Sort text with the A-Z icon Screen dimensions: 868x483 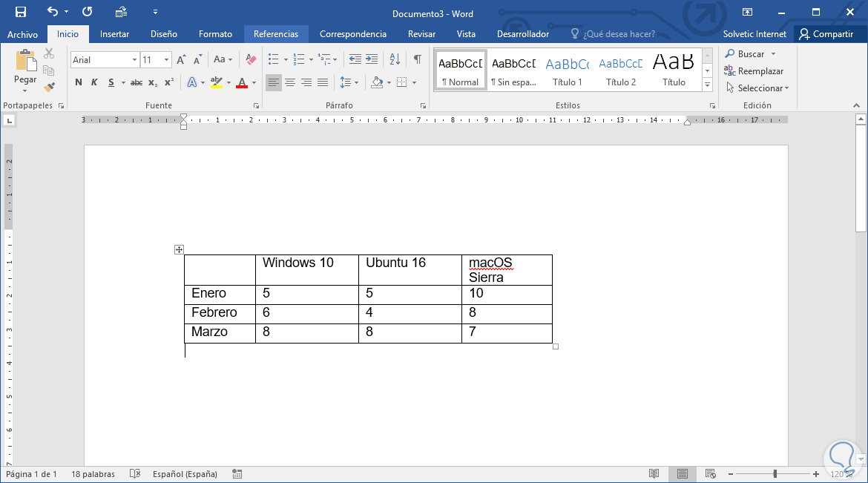coord(395,59)
